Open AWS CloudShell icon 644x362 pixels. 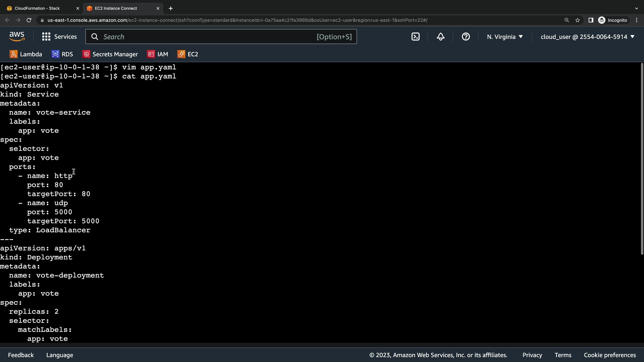click(x=415, y=37)
